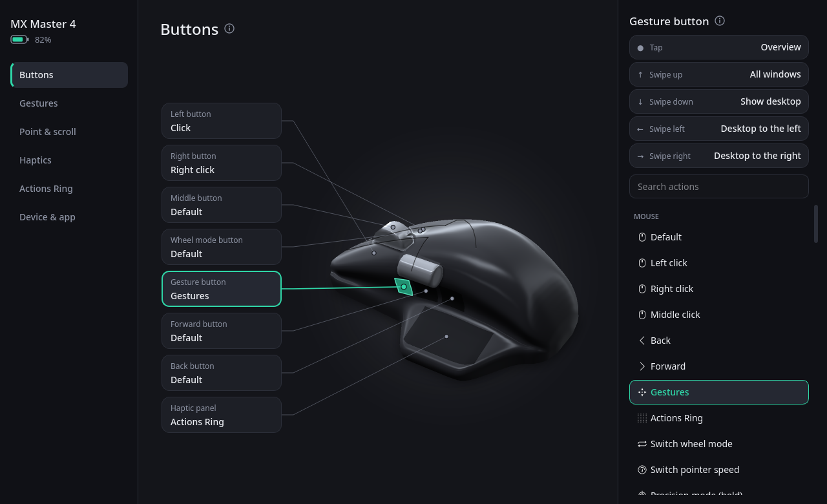827x504 pixels.
Task: Open the Swipe left assignment row
Action: (x=719, y=129)
